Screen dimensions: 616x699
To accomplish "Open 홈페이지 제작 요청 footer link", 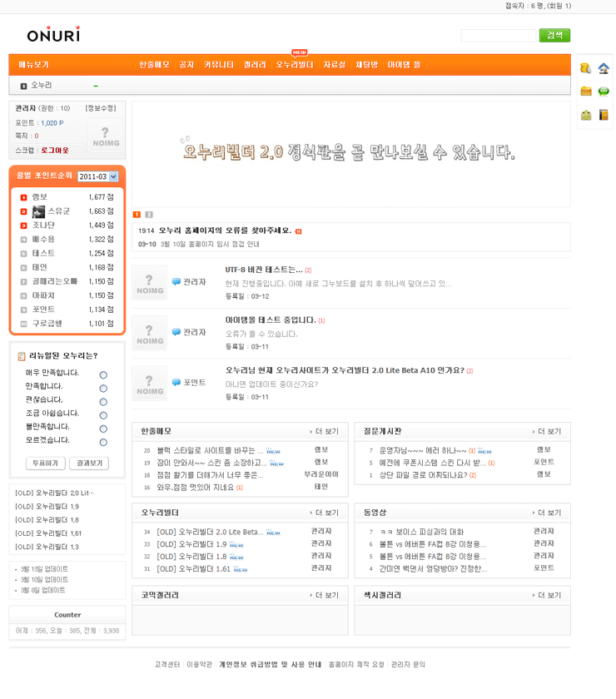I will coord(356,665).
